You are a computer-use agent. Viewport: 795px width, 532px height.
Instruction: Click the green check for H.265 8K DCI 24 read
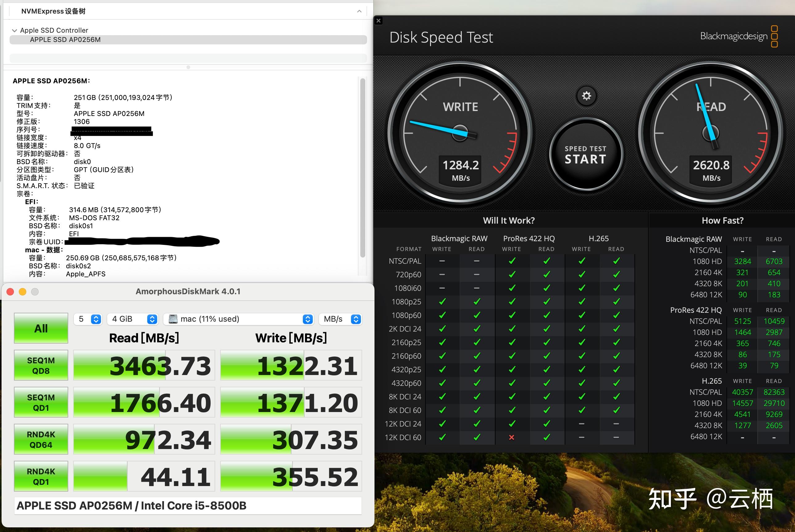616,396
